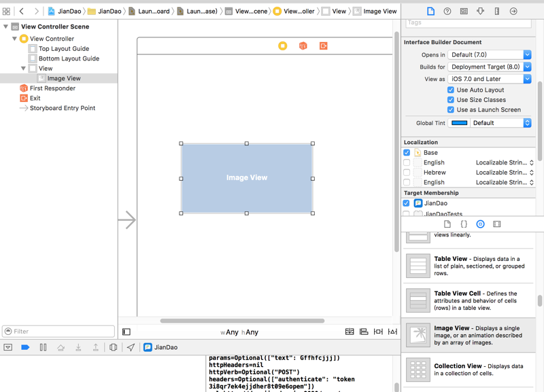This screenshot has height=392, width=544.
Task: Toggle document outline visibility
Action: (126, 332)
